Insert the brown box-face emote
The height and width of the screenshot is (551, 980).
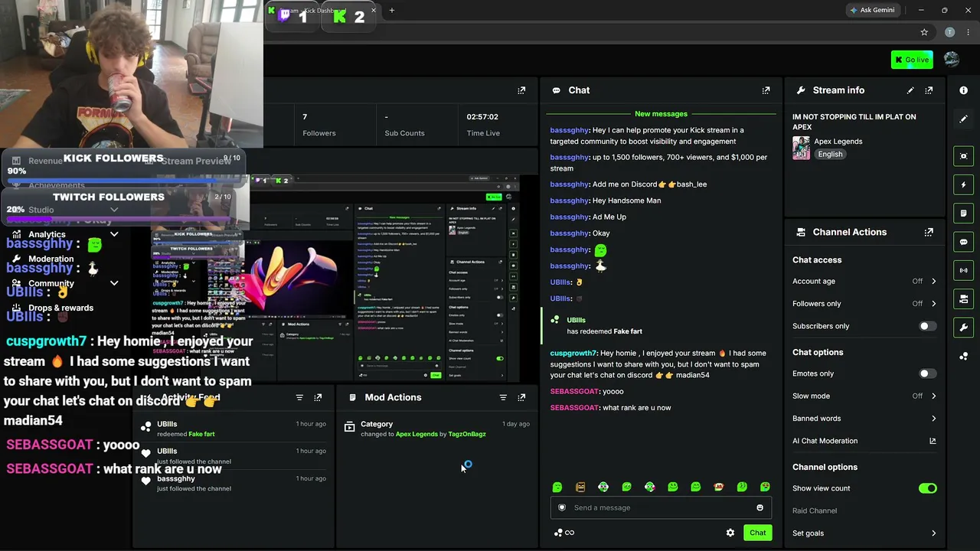pos(580,487)
